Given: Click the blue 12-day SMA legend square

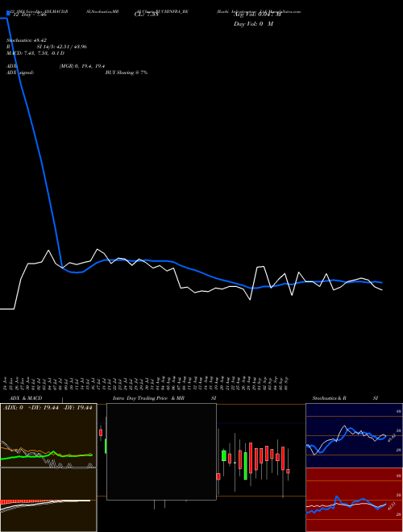Looking at the screenshot, I should (9, 13).
